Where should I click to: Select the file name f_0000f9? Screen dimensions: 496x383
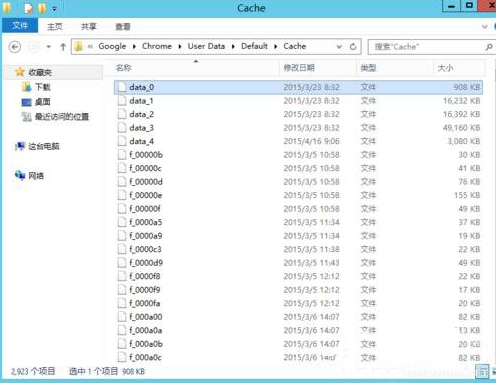145,290
